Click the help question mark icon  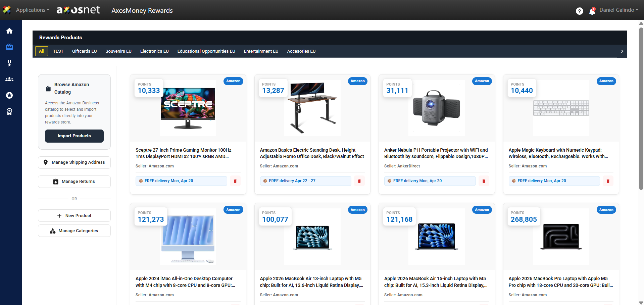click(579, 11)
